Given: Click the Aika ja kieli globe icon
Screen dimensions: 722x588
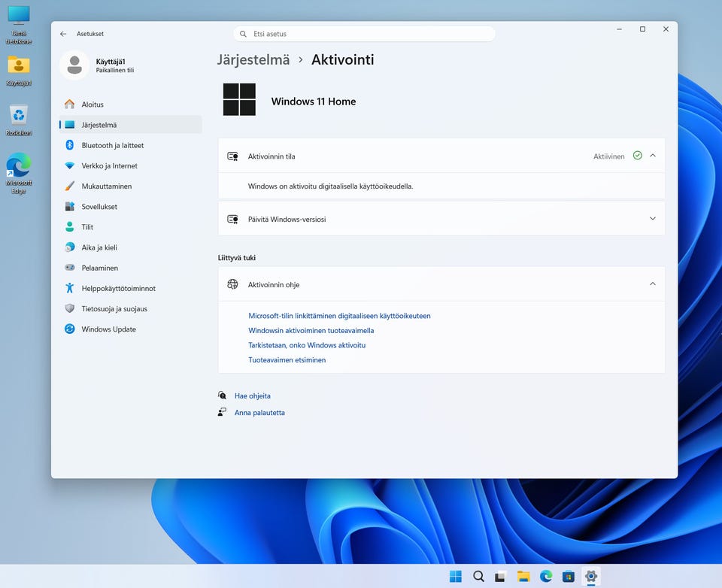Looking at the screenshot, I should [69, 247].
